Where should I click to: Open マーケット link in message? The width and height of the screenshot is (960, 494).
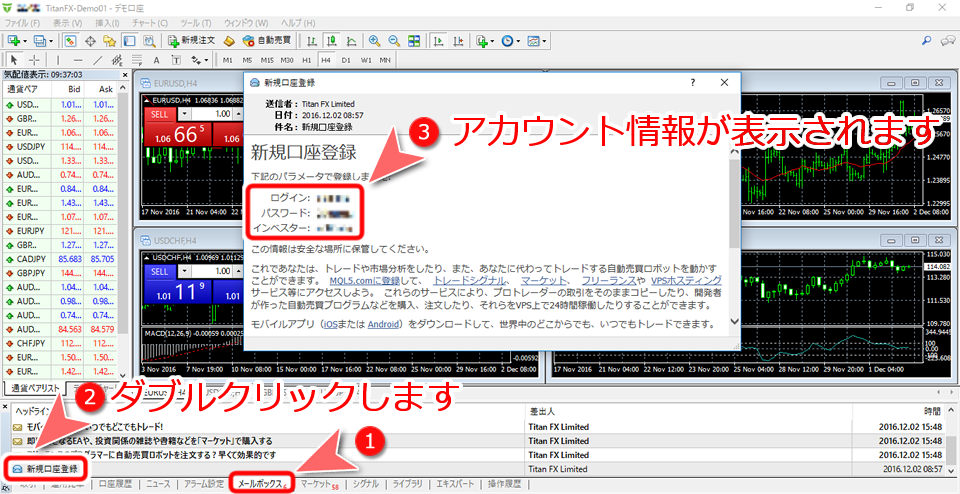point(544,280)
